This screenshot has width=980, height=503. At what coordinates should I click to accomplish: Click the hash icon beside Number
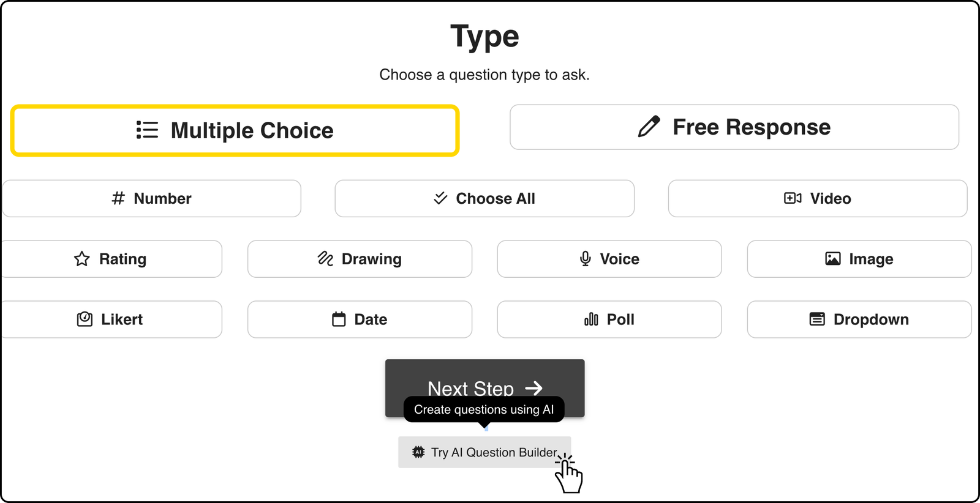118,198
